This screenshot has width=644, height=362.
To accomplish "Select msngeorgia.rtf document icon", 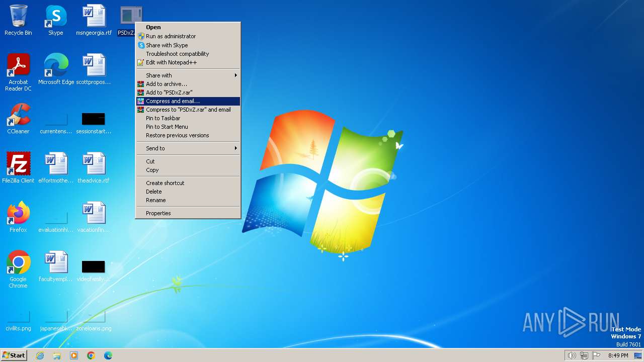I will click(94, 20).
